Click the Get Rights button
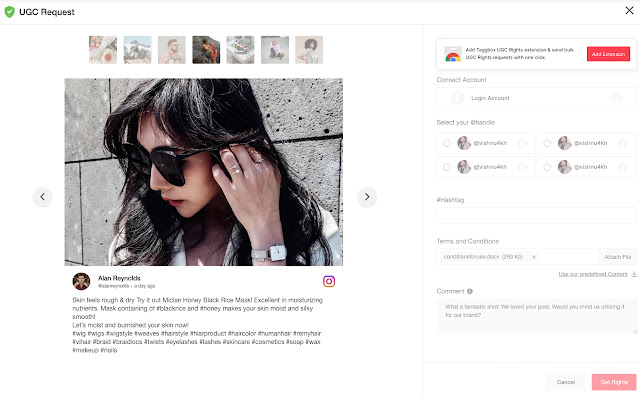This screenshot has height=400, width=640. (x=614, y=382)
